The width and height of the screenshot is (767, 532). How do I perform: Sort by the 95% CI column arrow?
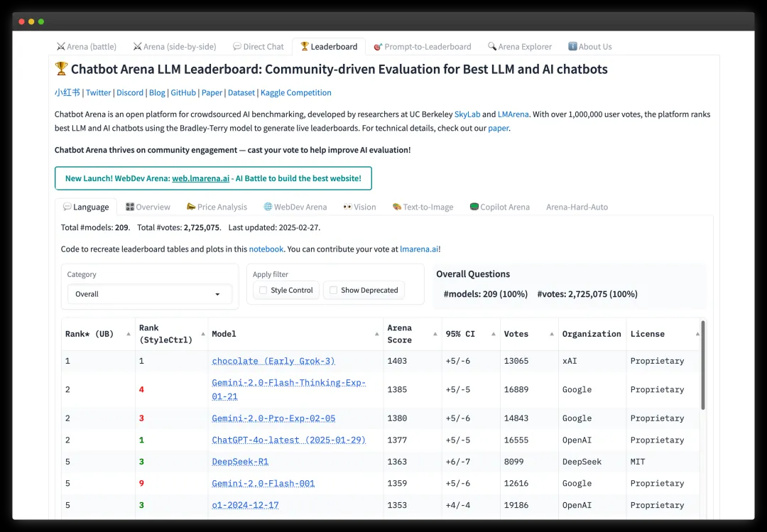click(x=493, y=334)
